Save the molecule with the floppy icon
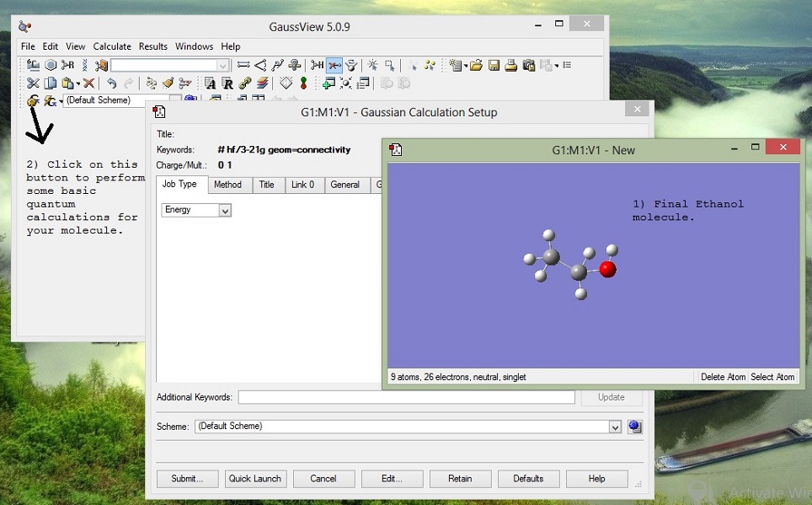The width and height of the screenshot is (812, 505). click(494, 65)
